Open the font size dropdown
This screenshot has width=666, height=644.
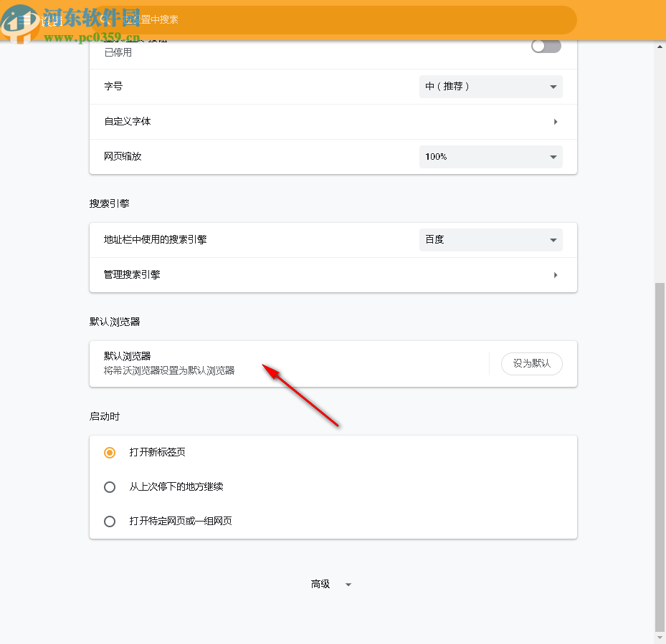pyautogui.click(x=490, y=87)
